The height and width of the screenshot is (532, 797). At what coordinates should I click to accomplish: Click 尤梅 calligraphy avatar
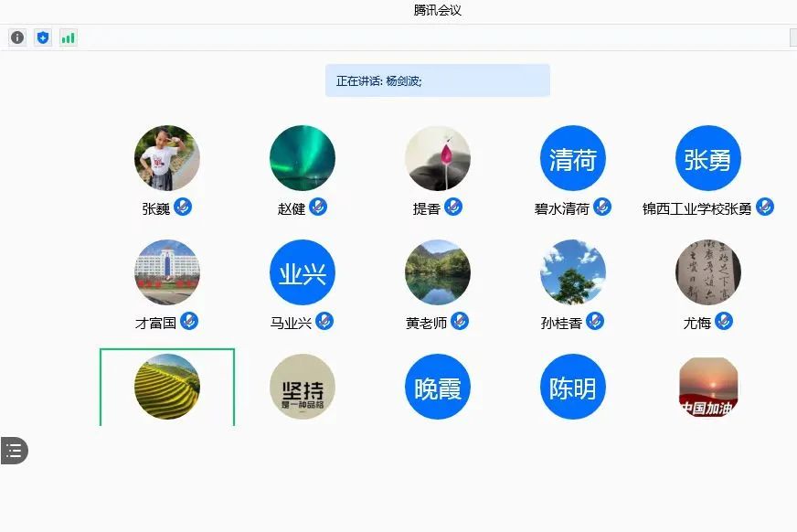point(708,272)
